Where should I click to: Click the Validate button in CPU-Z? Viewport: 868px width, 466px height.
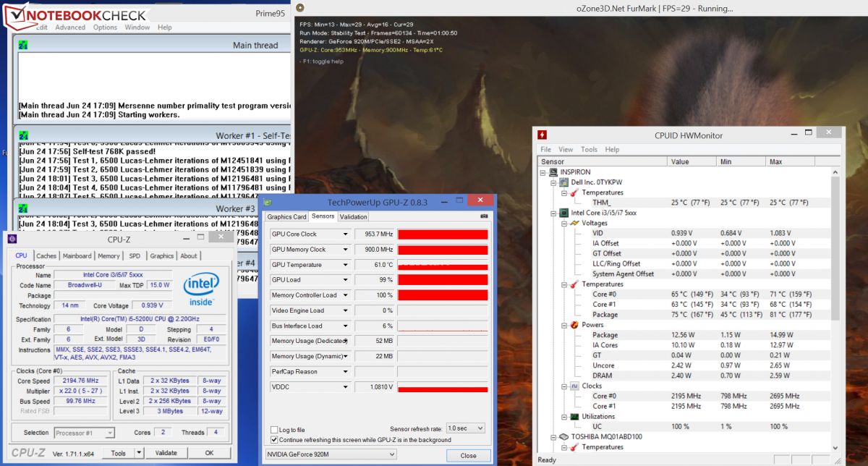pyautogui.click(x=166, y=453)
